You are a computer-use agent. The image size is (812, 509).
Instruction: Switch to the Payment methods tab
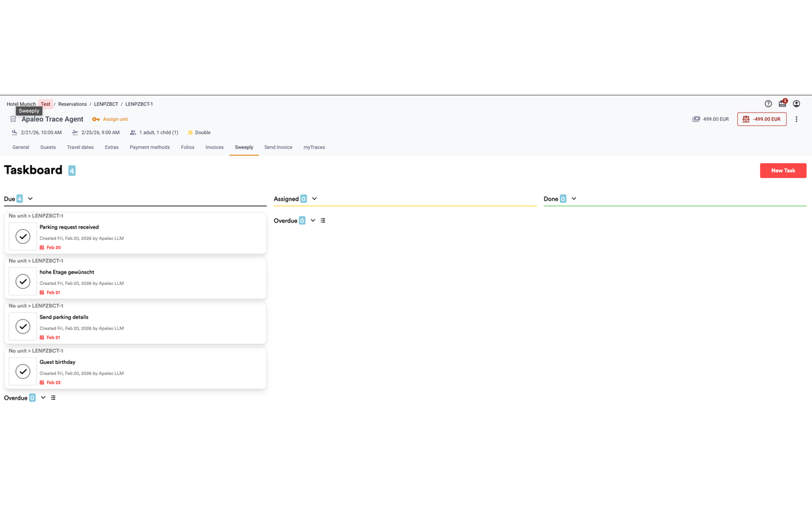pyautogui.click(x=150, y=147)
